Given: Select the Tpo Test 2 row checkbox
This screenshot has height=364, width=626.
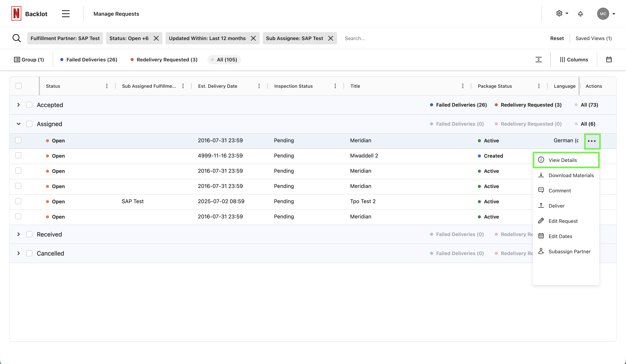Looking at the screenshot, I should tap(18, 201).
